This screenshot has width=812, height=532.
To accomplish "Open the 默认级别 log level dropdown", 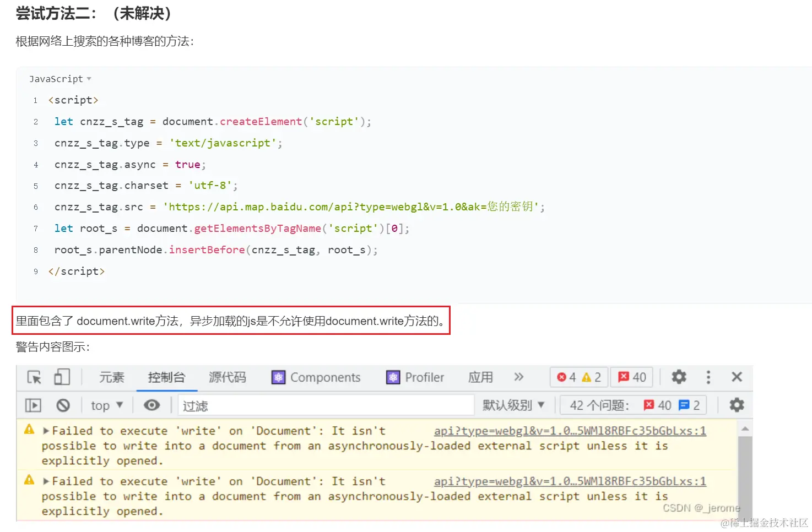I will pos(513,406).
